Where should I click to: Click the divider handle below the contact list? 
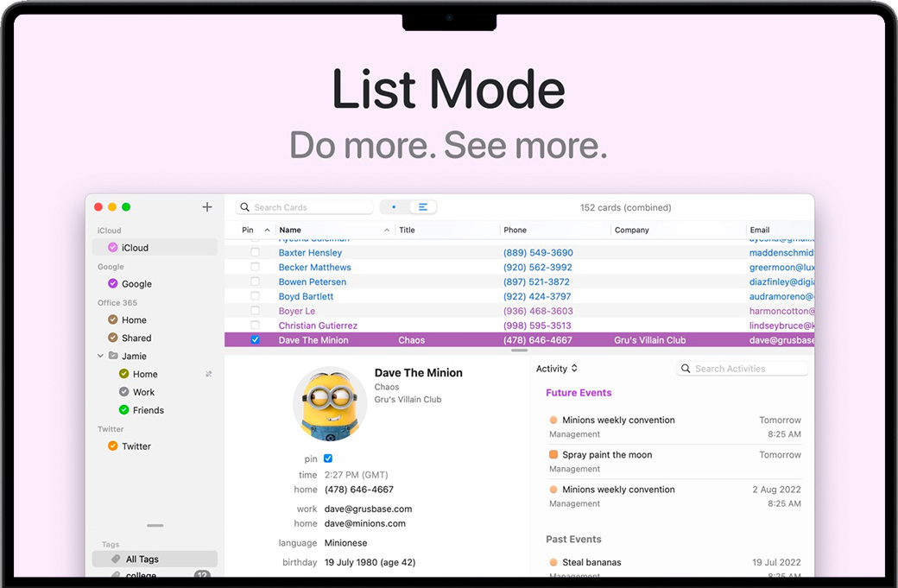pos(519,351)
